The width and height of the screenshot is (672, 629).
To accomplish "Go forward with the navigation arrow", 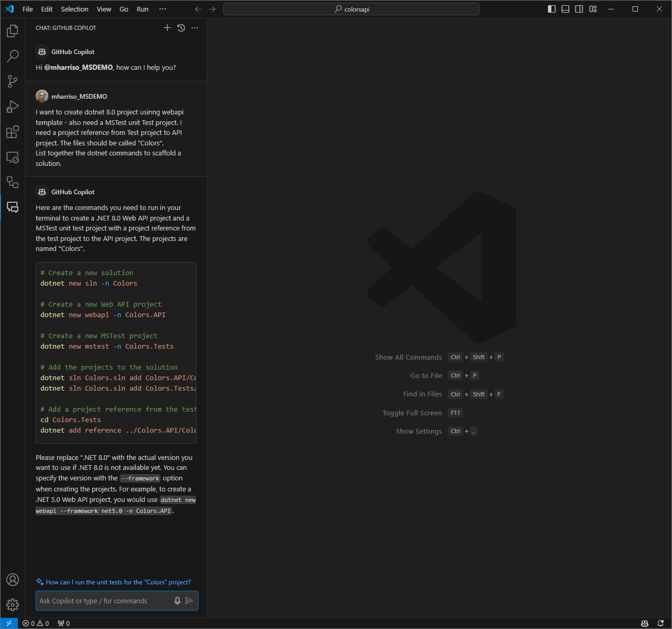I will [212, 9].
